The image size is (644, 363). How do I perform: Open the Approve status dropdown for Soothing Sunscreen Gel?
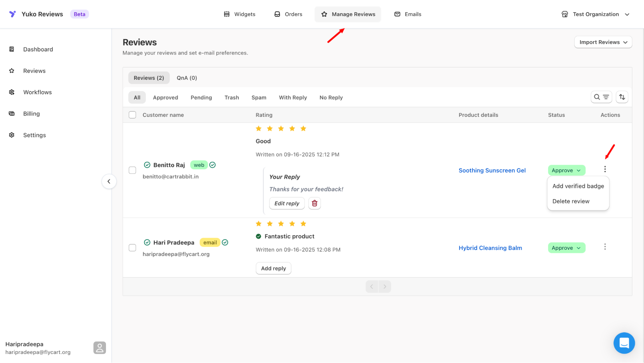tap(566, 171)
